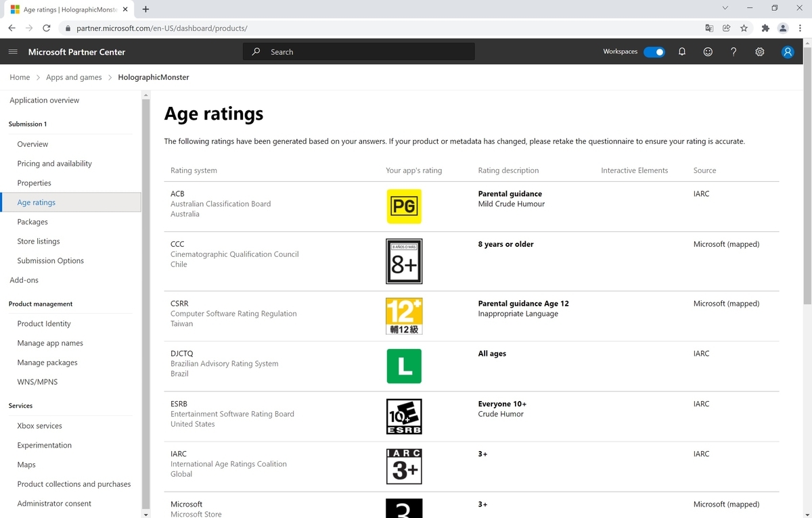The image size is (812, 518).
Task: Close the Age ratings browser tab
Action: point(126,9)
